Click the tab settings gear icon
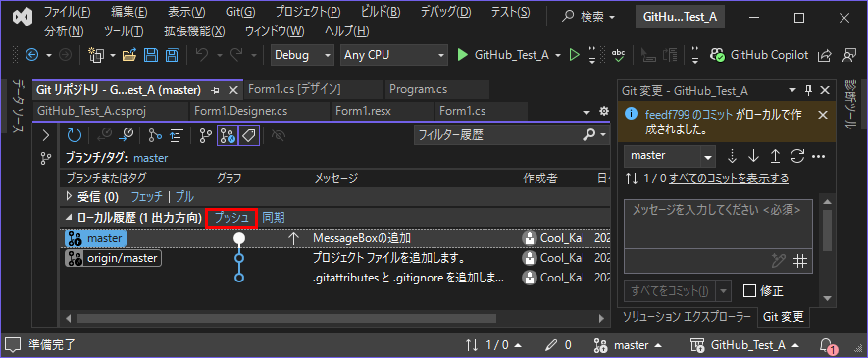 [604, 111]
